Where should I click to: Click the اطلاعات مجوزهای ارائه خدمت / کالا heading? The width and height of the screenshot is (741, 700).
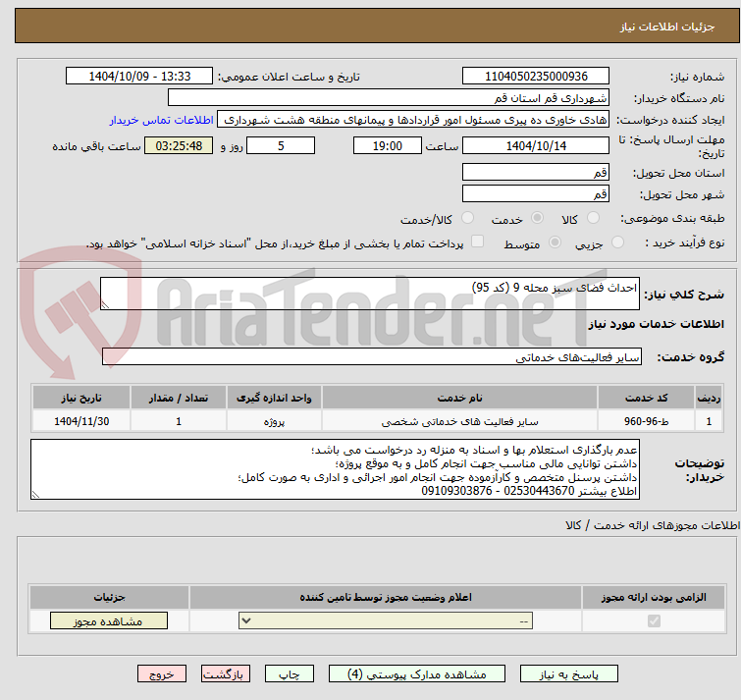[x=653, y=525]
